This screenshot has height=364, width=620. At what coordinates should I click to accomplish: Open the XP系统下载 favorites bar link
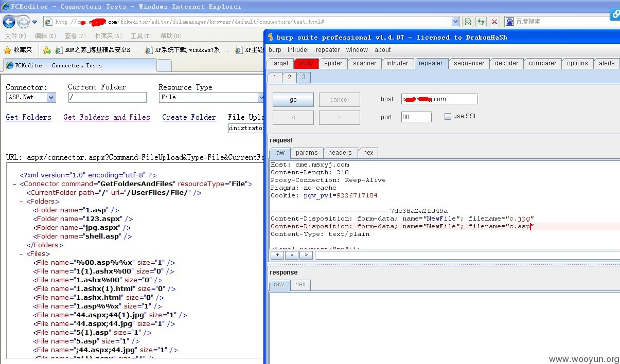[187, 50]
